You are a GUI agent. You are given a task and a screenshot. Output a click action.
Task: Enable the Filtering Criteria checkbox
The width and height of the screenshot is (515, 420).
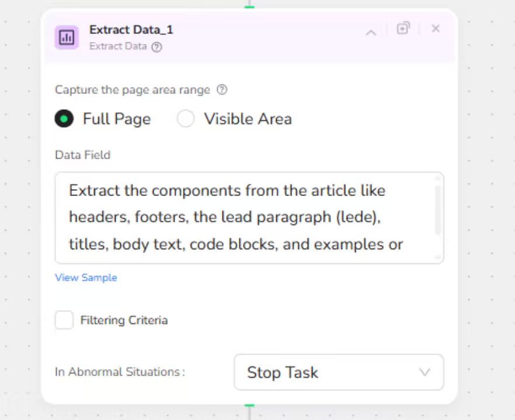pyautogui.click(x=64, y=320)
